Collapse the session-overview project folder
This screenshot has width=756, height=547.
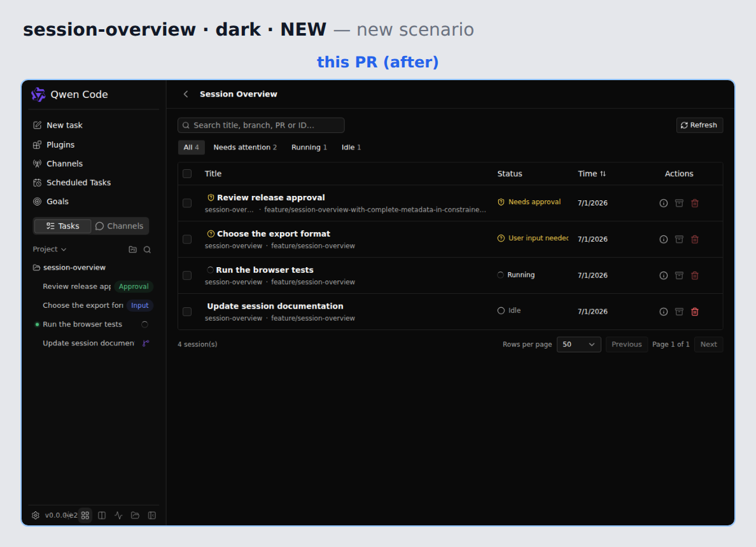(x=69, y=268)
